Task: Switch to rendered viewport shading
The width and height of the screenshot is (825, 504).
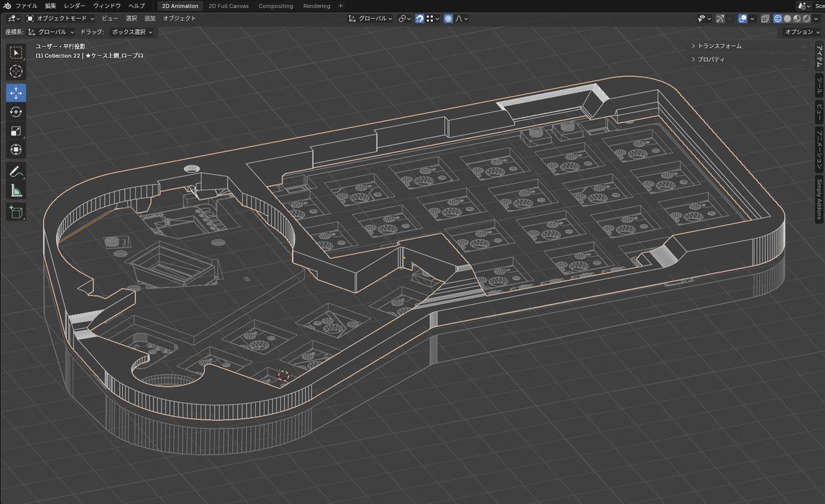Action: click(x=806, y=19)
